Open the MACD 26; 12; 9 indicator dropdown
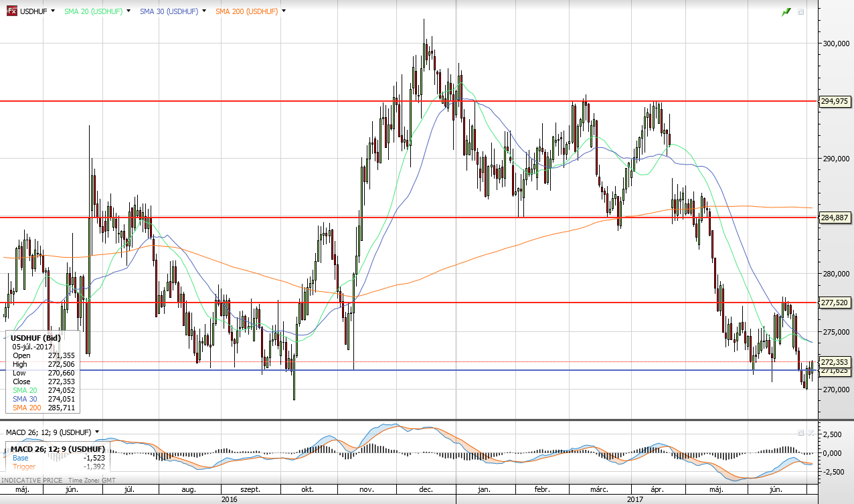Viewport: 854px width, 504px height. (98, 432)
